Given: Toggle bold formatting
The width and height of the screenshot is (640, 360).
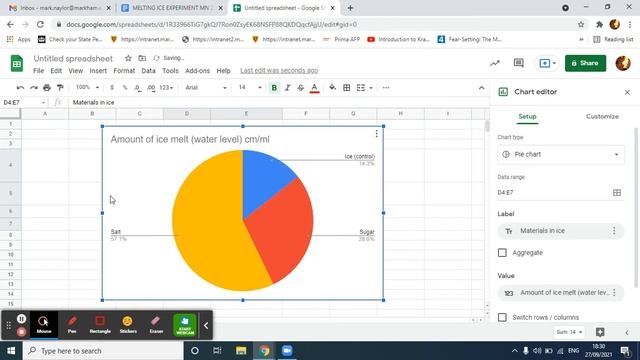Looking at the screenshot, I should pos(274,88).
